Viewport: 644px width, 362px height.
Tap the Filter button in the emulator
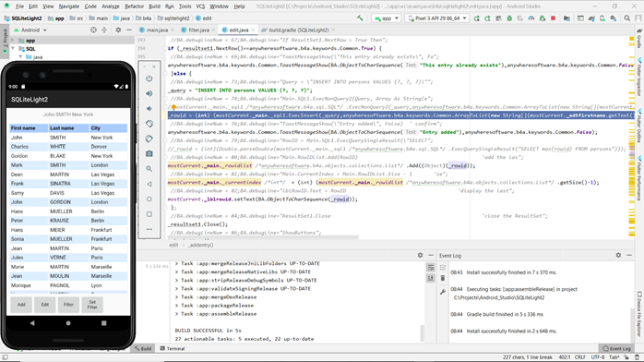click(x=68, y=305)
